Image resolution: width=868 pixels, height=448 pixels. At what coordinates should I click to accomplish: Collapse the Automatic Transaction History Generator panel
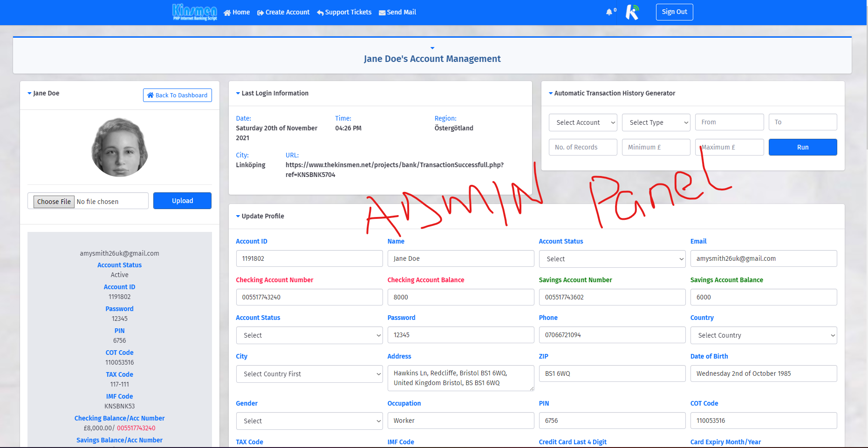(x=551, y=94)
